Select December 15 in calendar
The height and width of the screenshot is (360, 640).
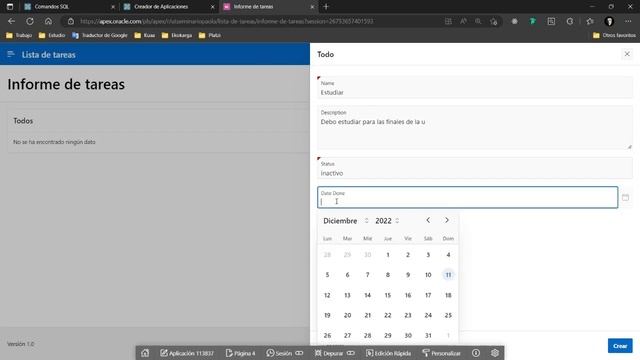coord(388,295)
